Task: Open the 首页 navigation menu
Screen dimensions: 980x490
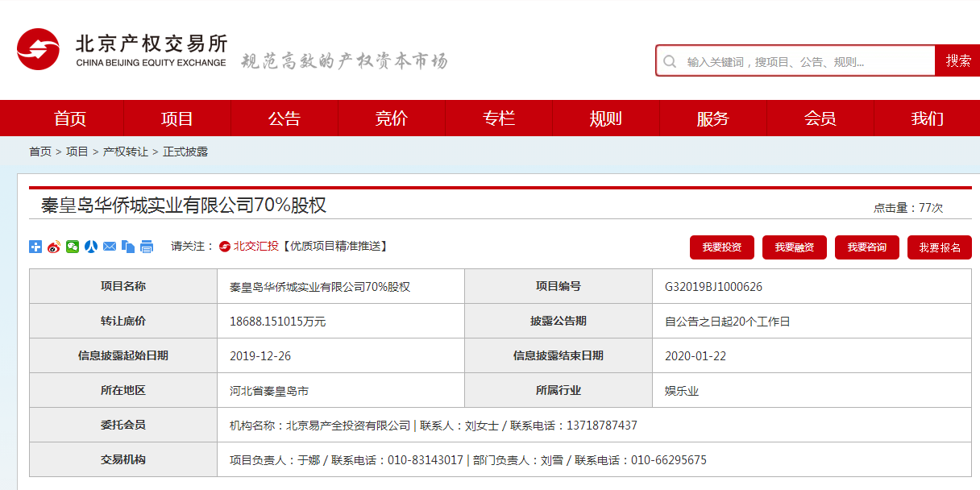Action: 70,118
